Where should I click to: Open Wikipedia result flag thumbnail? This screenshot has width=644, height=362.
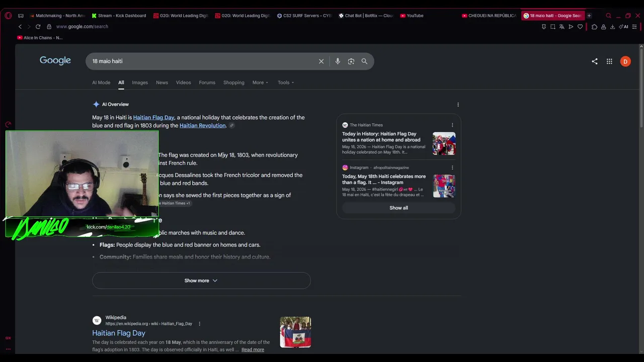pyautogui.click(x=295, y=332)
